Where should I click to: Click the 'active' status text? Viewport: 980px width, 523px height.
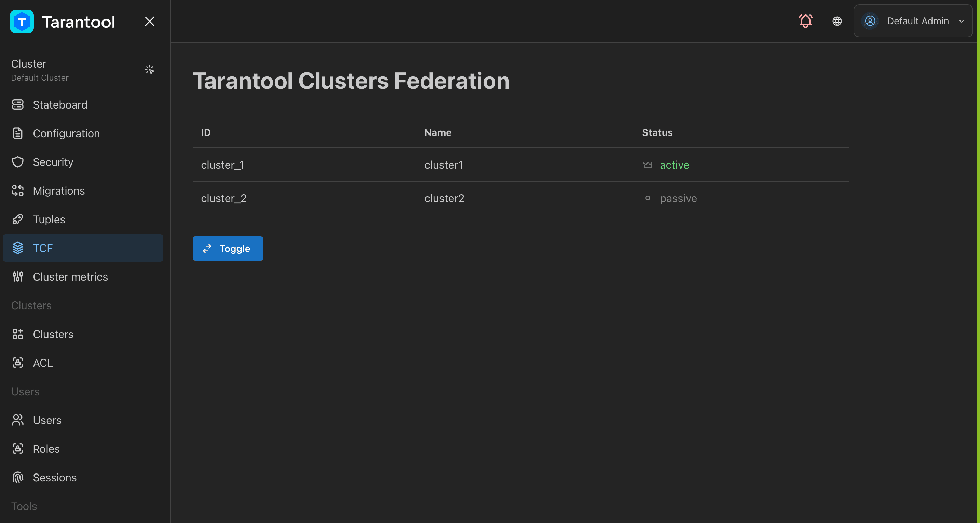click(675, 165)
